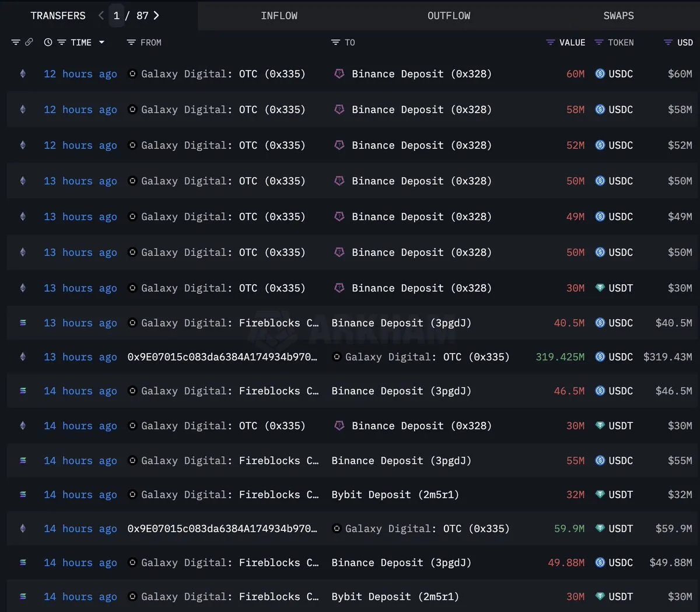Click the 319.425M value cell
Screen dimensions: 700x612
[x=560, y=356]
